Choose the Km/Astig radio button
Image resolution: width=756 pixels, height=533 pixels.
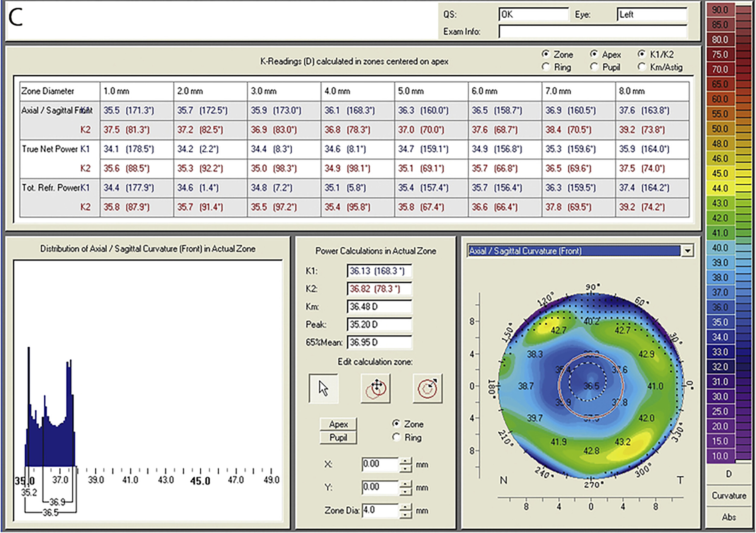pyautogui.click(x=641, y=67)
